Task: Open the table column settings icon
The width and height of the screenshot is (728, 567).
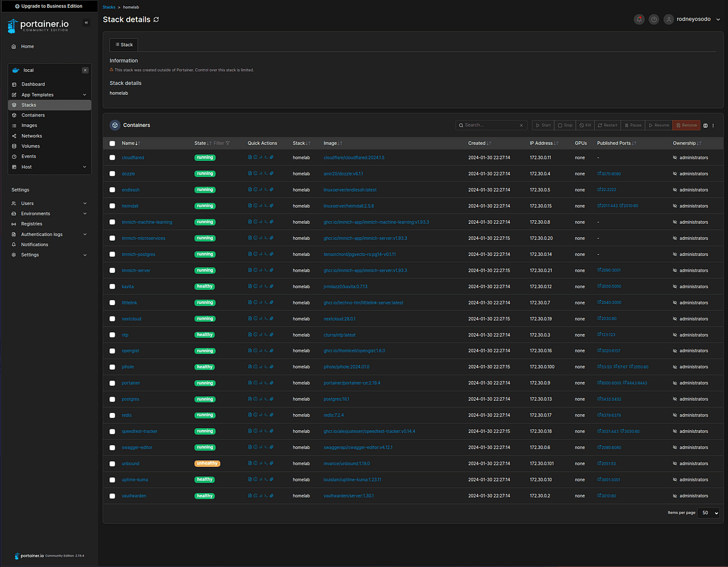Action: [706, 126]
